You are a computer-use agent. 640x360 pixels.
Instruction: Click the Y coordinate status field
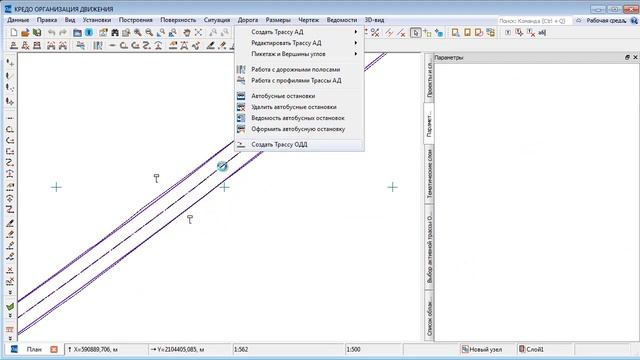[x=190, y=349]
